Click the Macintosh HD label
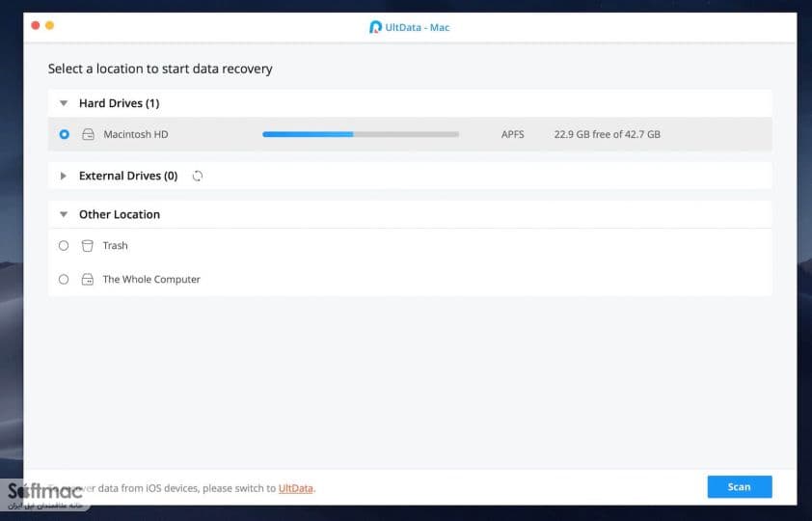Screen dimensions: 812x521 (136, 134)
